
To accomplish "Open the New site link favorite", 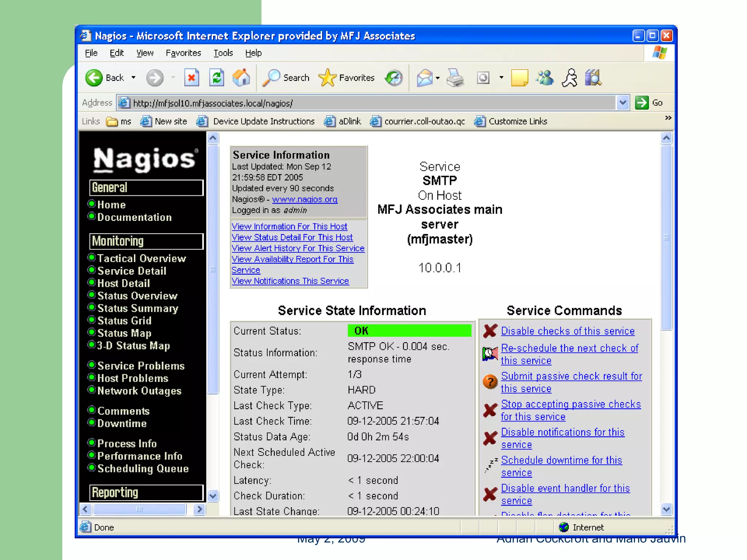I will pyautogui.click(x=164, y=121).
